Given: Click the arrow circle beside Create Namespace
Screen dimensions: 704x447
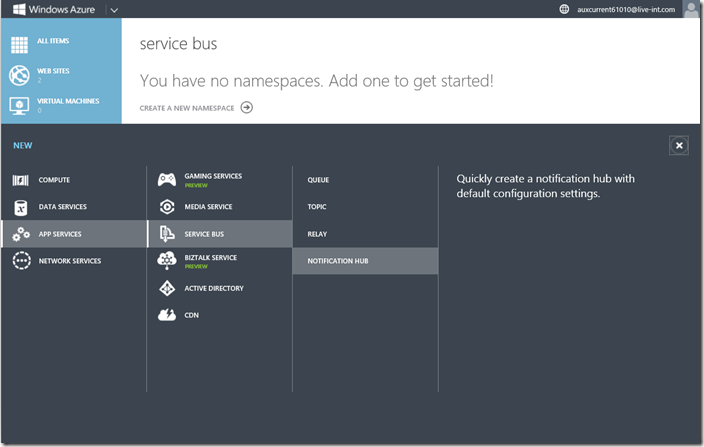Looking at the screenshot, I should coord(246,107).
